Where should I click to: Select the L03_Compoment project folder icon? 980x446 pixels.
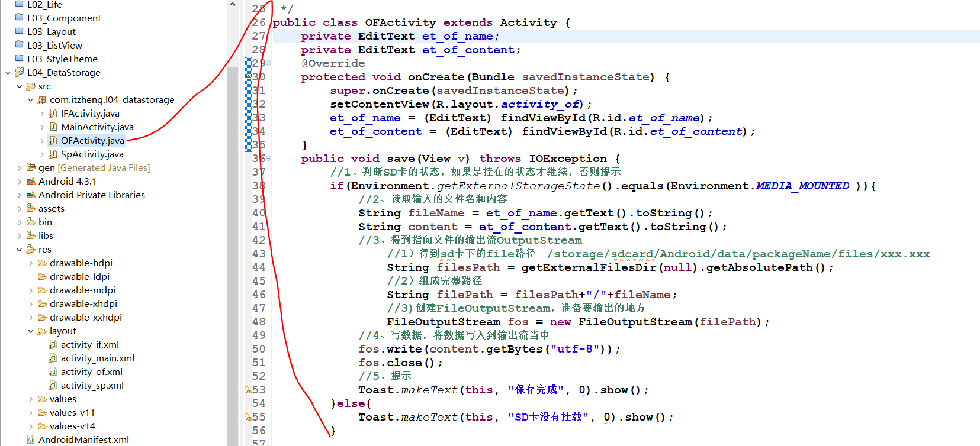(x=20, y=18)
